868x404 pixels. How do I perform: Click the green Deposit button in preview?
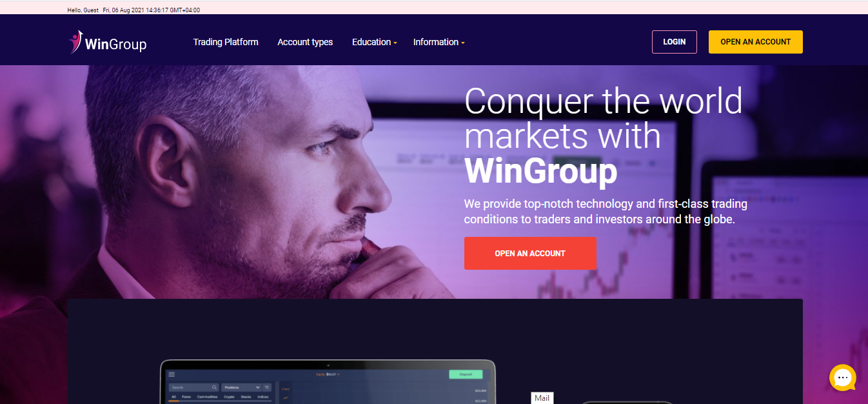[466, 374]
